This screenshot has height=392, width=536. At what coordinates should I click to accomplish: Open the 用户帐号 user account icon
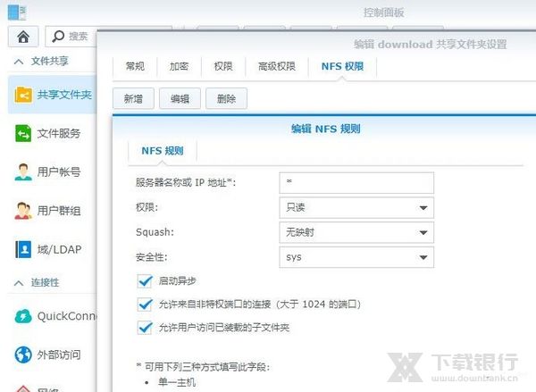23,171
